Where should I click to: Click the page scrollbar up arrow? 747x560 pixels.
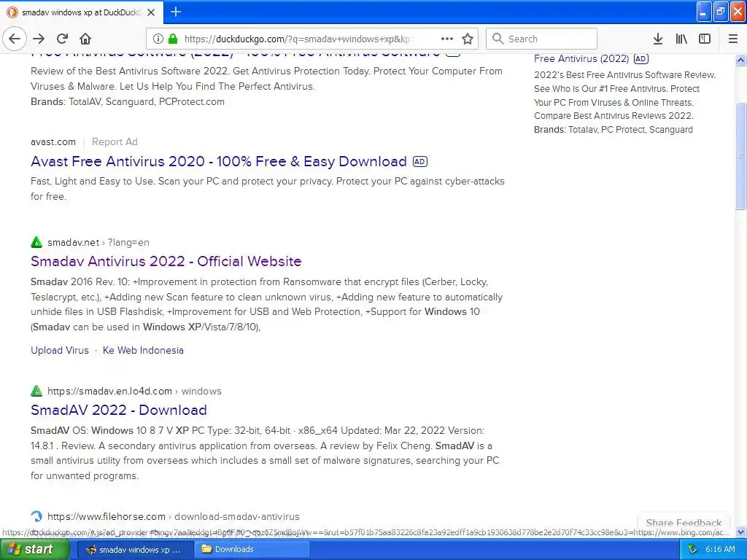pyautogui.click(x=740, y=60)
